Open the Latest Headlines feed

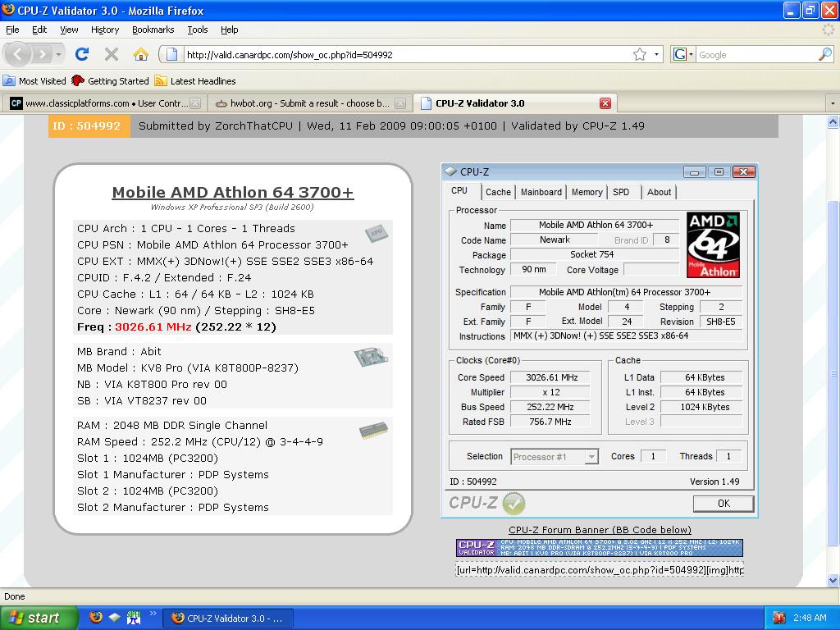195,81
